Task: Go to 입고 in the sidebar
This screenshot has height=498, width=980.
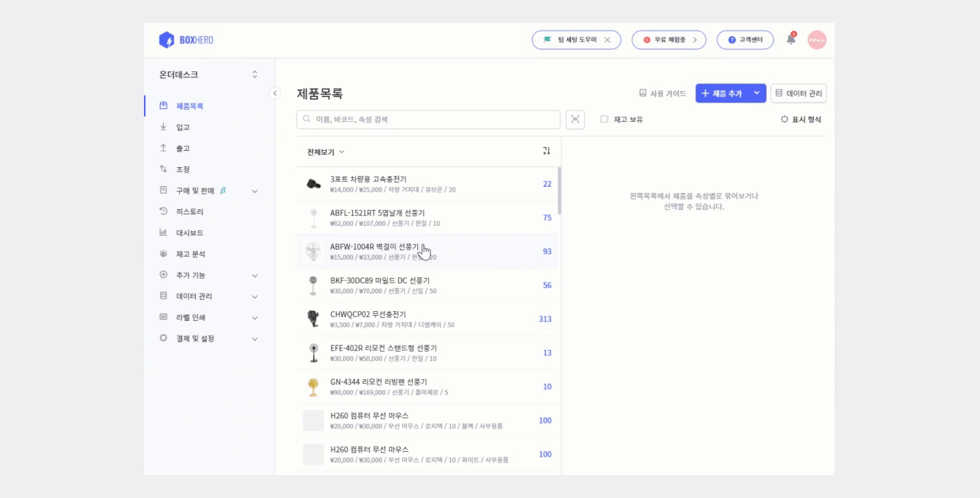Action: click(x=183, y=127)
